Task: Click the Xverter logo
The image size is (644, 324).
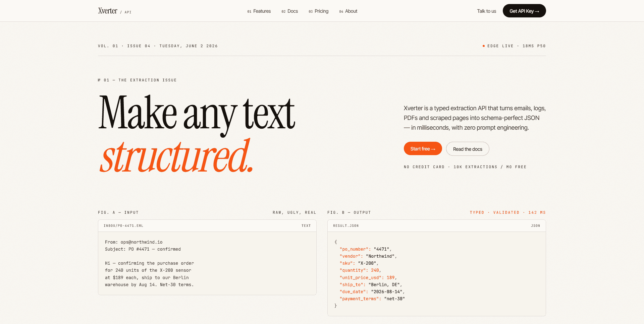Action: click(x=108, y=11)
